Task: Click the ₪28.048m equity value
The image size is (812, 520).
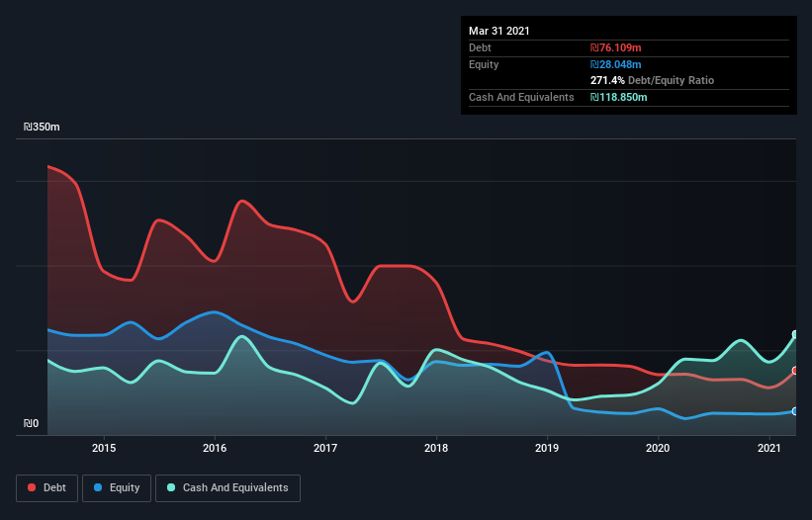Action: pyautogui.click(x=616, y=64)
